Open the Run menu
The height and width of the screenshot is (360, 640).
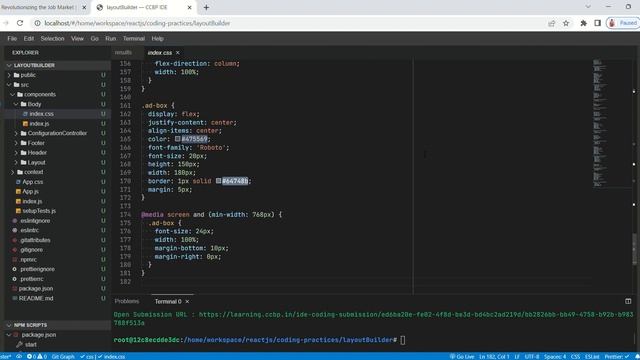pos(111,38)
